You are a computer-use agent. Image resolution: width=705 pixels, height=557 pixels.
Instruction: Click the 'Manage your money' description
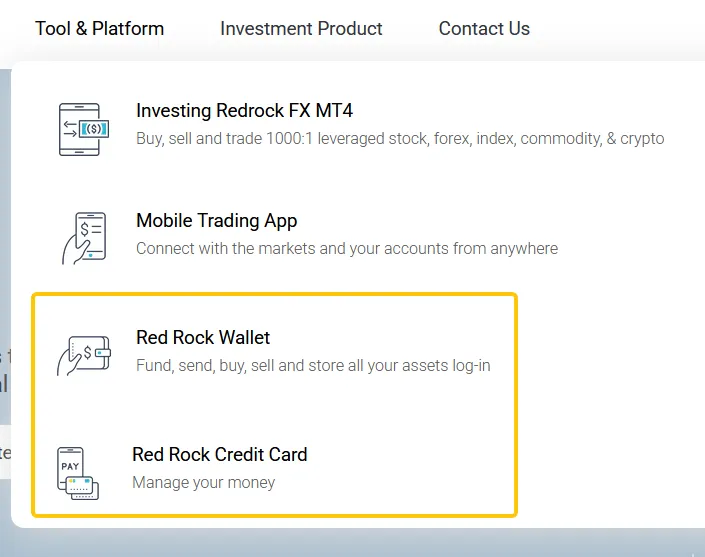(x=203, y=482)
